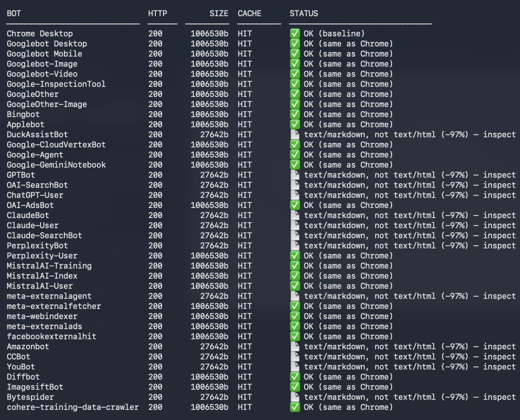Viewport: 520px width, 420px height.
Task: Click the page icon in the ClaudeBot row
Action: pos(295,215)
